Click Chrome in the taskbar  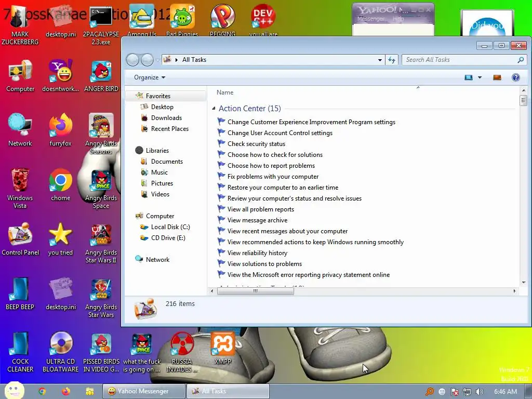click(42, 391)
